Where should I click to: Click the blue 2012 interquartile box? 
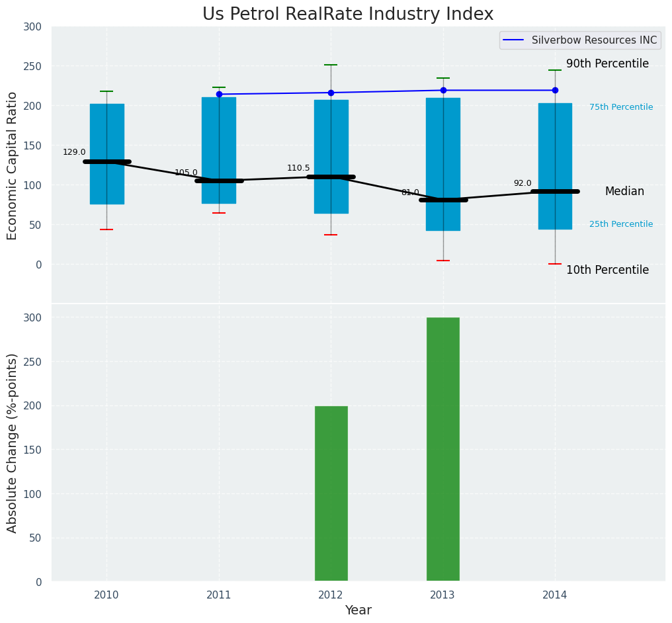331,157
